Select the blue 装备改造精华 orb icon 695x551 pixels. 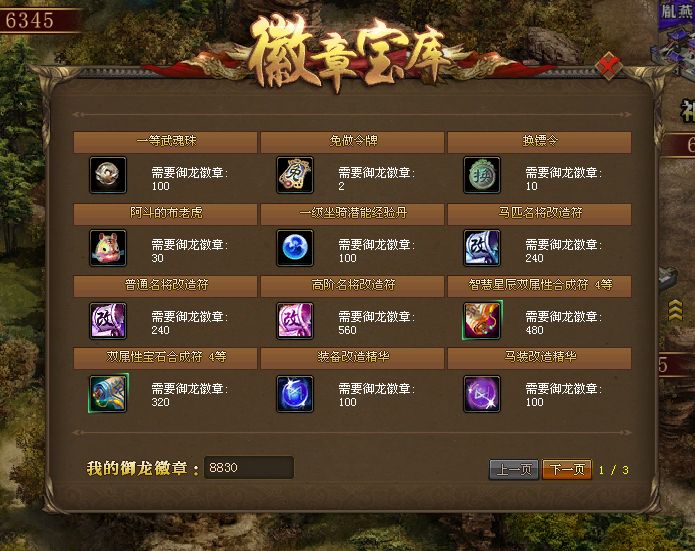[x=295, y=394]
